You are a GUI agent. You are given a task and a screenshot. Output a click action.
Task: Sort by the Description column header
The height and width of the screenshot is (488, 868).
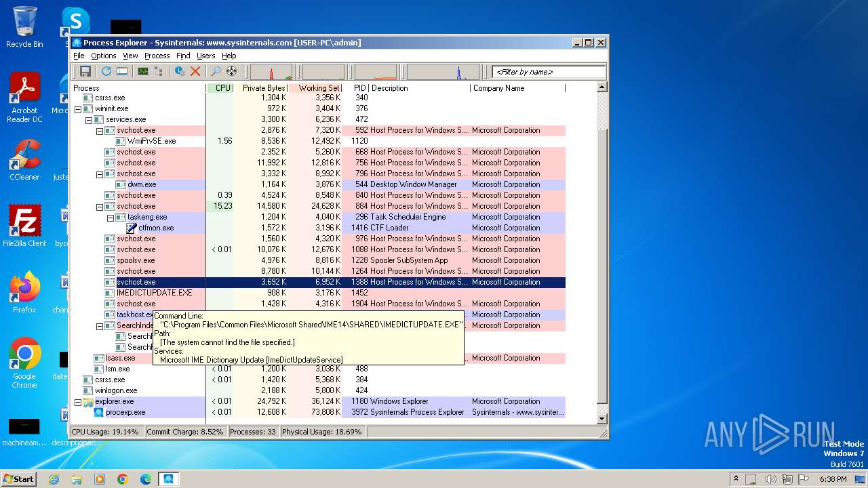(420, 88)
